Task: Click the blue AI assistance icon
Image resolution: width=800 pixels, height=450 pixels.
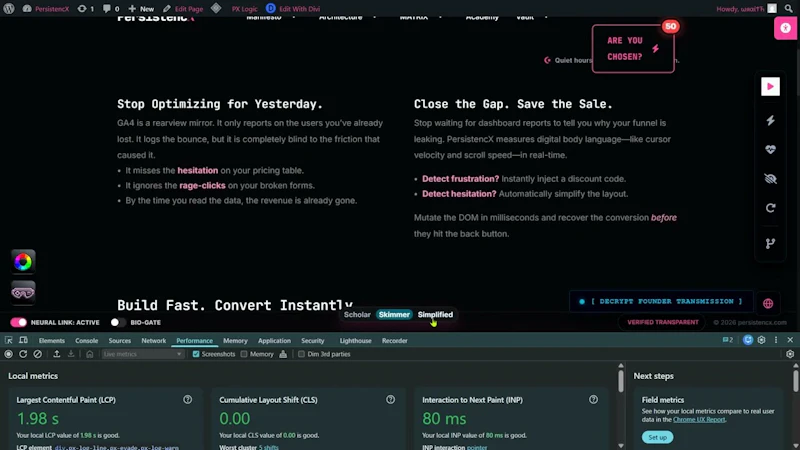Action: coord(747,340)
